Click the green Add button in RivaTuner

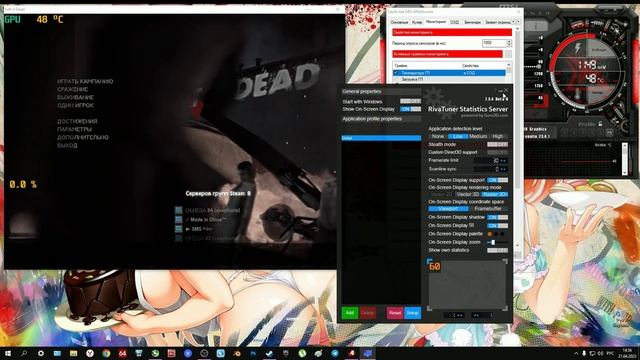pyautogui.click(x=350, y=313)
